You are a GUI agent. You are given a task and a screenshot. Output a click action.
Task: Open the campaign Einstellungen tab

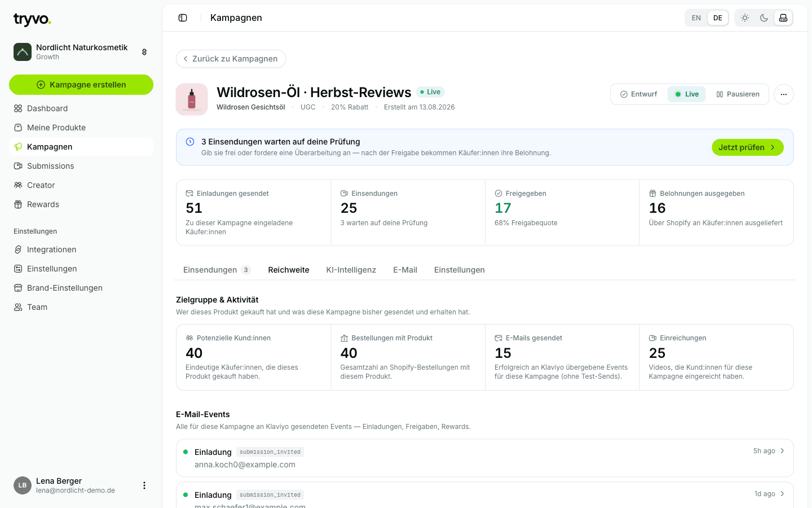coord(460,270)
